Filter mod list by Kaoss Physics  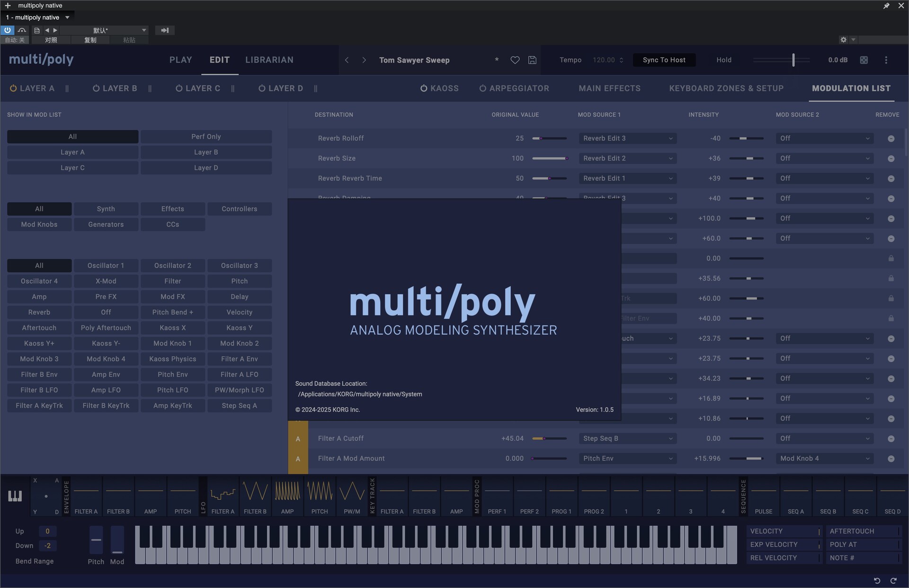click(173, 359)
